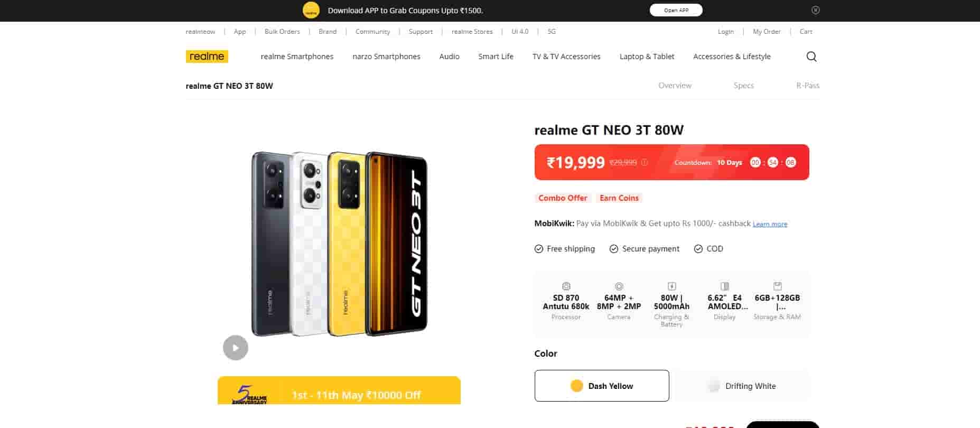Click the display spec icon

pos(724,286)
